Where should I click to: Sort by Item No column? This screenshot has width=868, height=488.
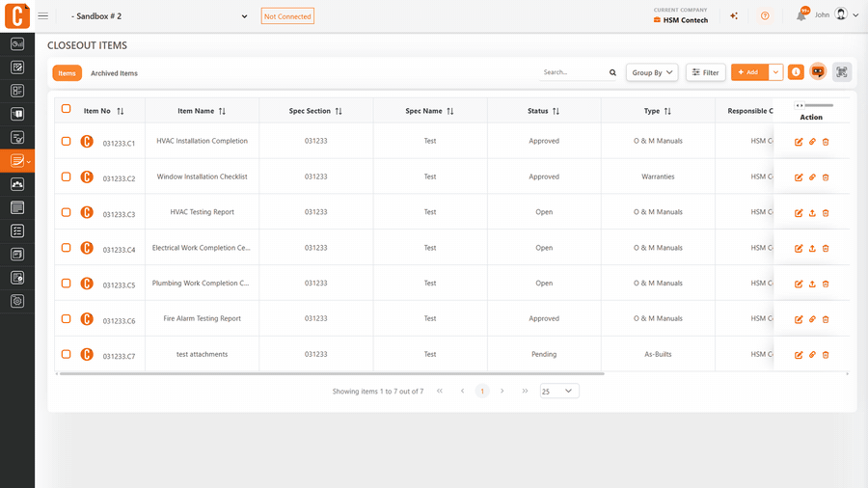click(121, 111)
